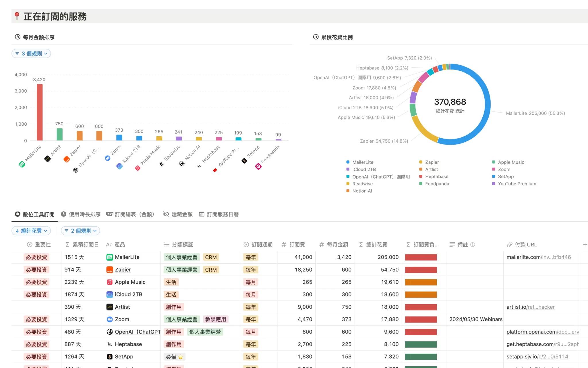Open the artlist.io payment link

(531, 307)
